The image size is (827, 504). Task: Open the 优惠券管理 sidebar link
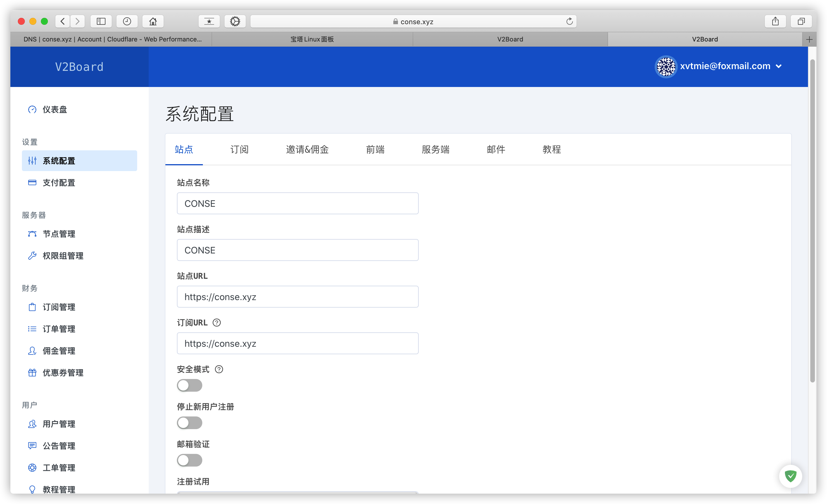pyautogui.click(x=80, y=372)
